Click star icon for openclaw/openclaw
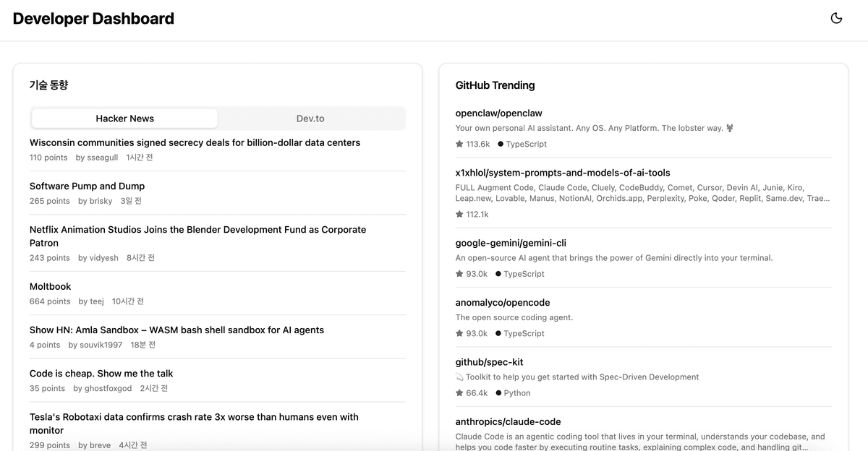868x451 pixels. [x=459, y=144]
